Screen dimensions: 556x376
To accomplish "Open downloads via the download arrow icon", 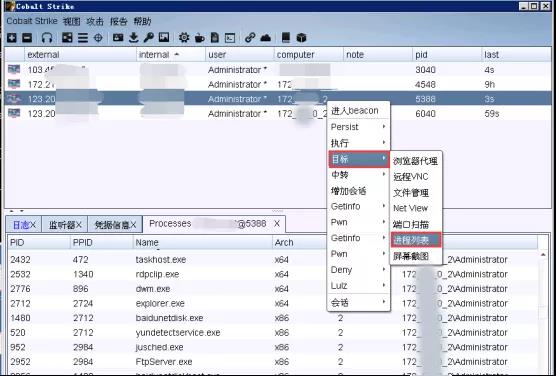I will [133, 38].
